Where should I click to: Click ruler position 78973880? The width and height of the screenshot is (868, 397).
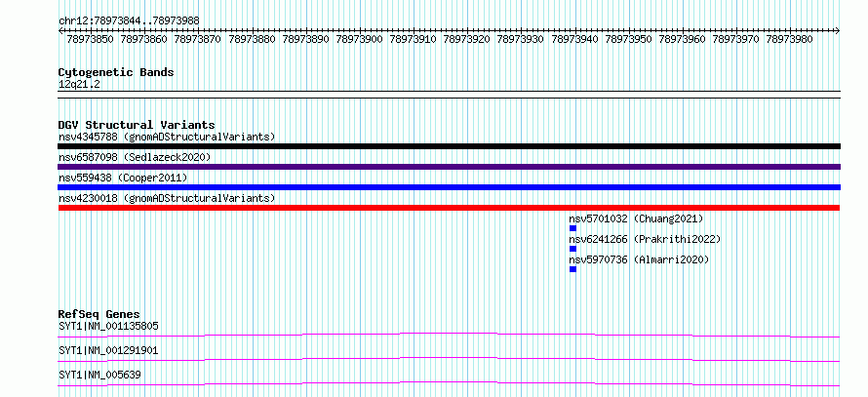[252, 39]
